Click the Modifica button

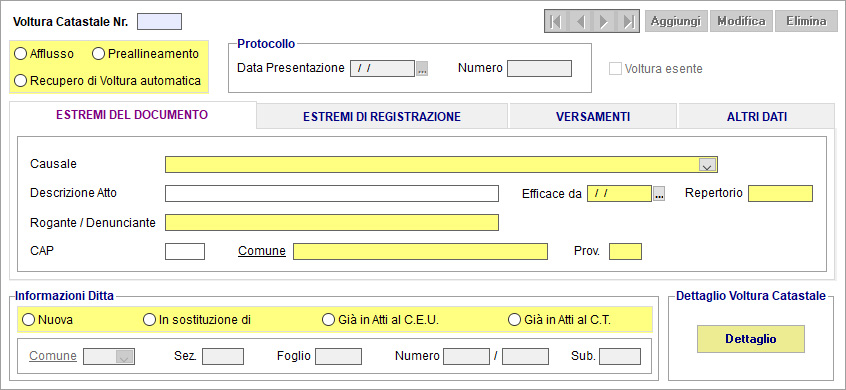click(741, 22)
